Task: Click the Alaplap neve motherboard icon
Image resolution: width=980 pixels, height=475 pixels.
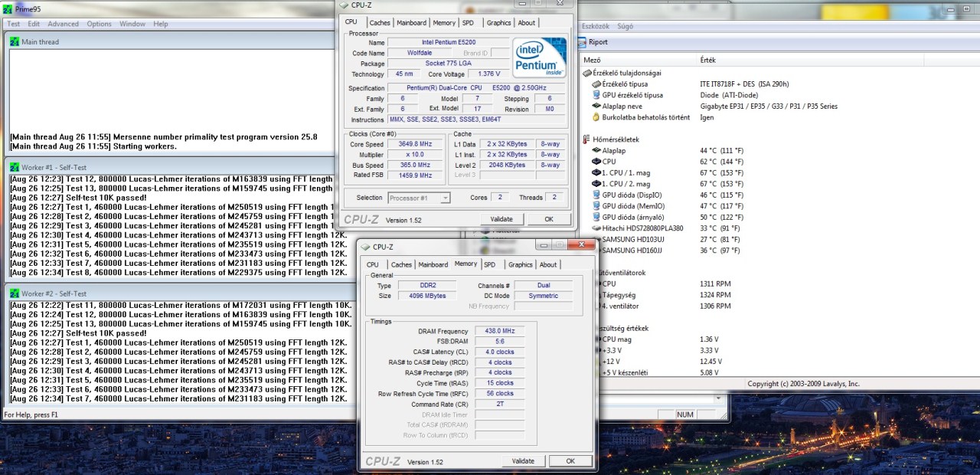Action: pyautogui.click(x=596, y=106)
